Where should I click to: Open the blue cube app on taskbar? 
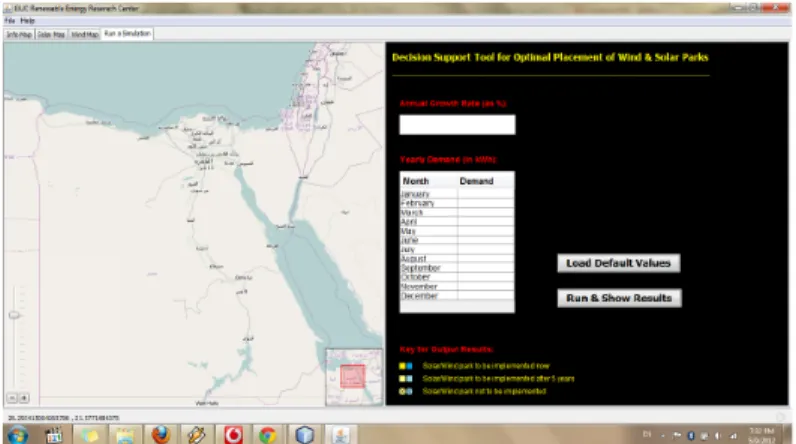[x=305, y=435]
